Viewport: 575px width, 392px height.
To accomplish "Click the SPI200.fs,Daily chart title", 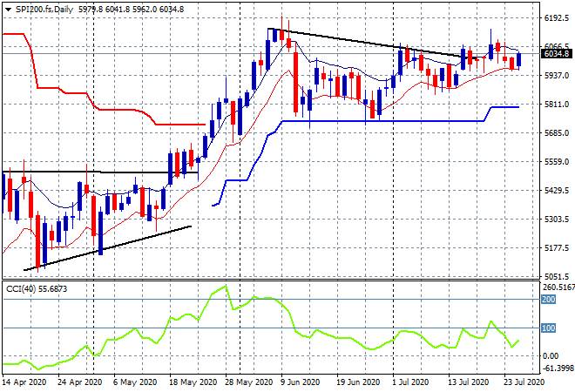I will (44, 10).
